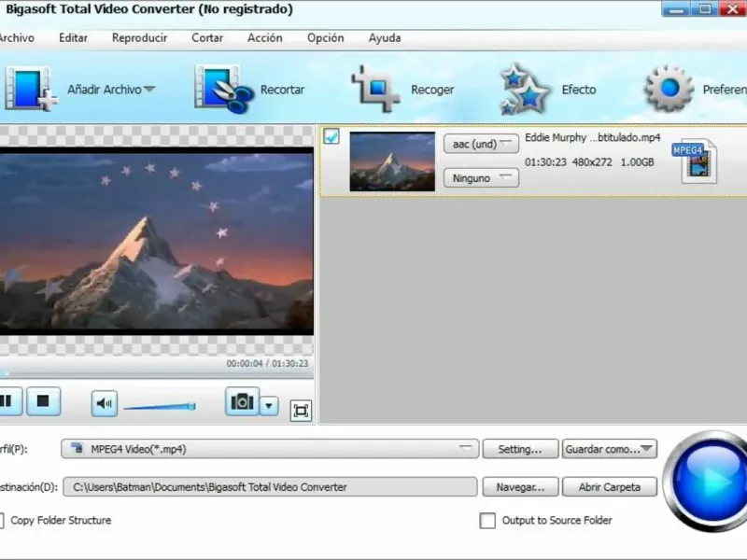Viewport: 747px width, 560px height.
Task: Click the Añadir Archivo film icon
Action: (x=30, y=89)
